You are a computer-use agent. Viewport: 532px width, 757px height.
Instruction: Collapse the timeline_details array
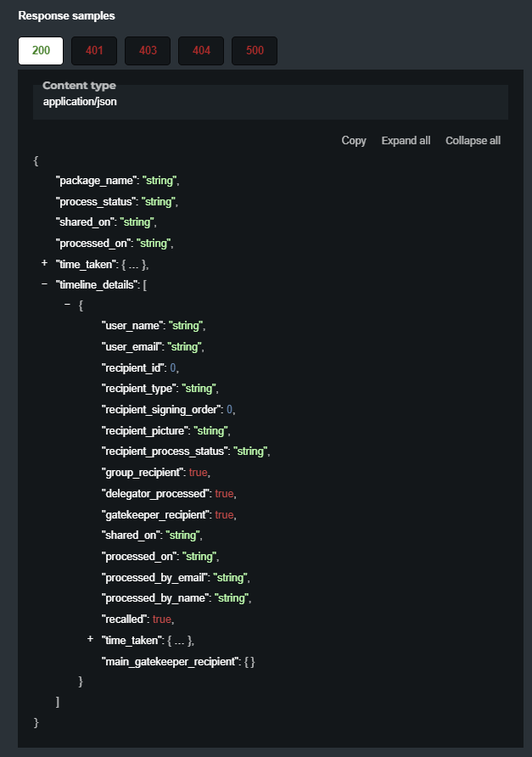click(x=44, y=284)
